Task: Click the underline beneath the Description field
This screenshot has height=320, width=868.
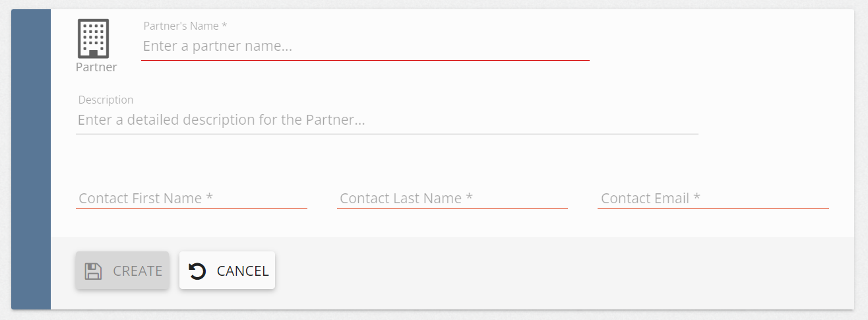Action: coord(387,134)
